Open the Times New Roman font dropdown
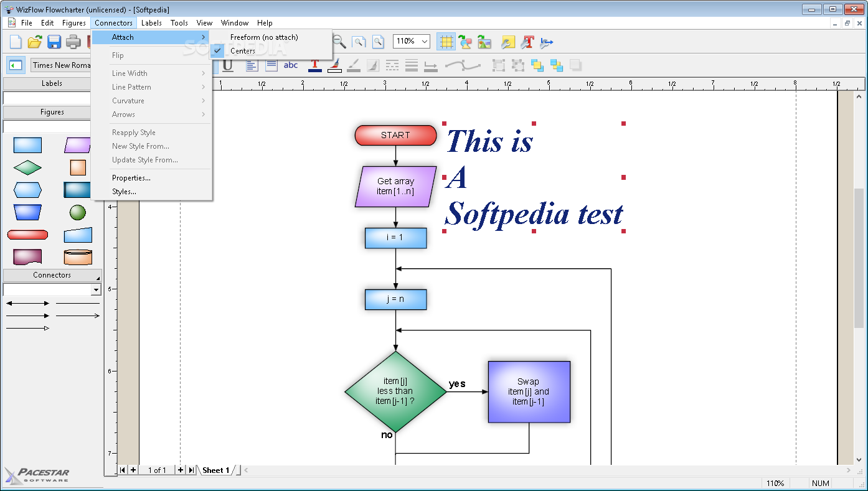The image size is (868, 491). pyautogui.click(x=61, y=65)
